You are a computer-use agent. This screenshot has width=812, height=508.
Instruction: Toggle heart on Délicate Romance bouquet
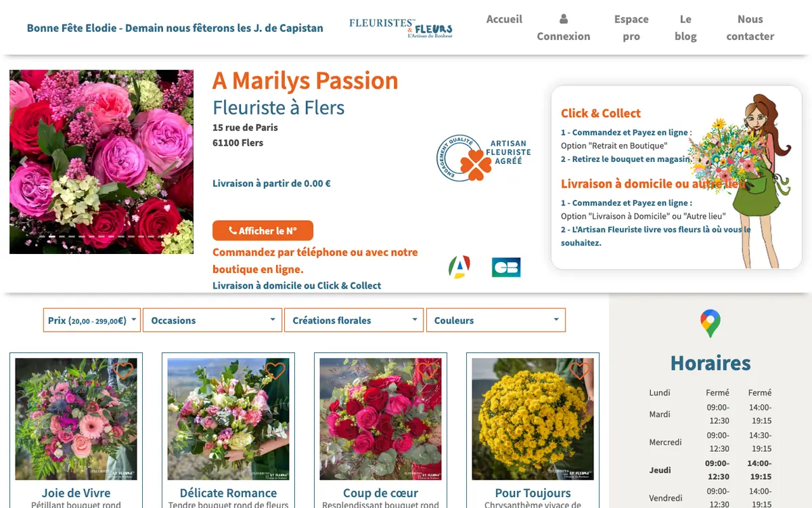click(275, 371)
